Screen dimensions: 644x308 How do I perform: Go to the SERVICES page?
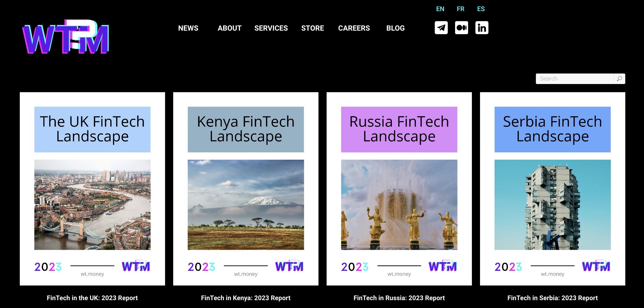(x=271, y=28)
